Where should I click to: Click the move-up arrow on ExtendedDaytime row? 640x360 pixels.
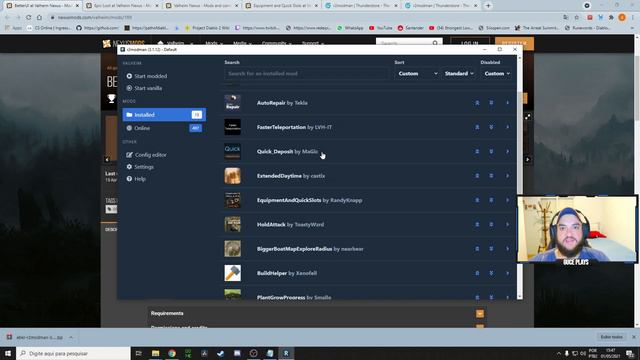(477, 176)
